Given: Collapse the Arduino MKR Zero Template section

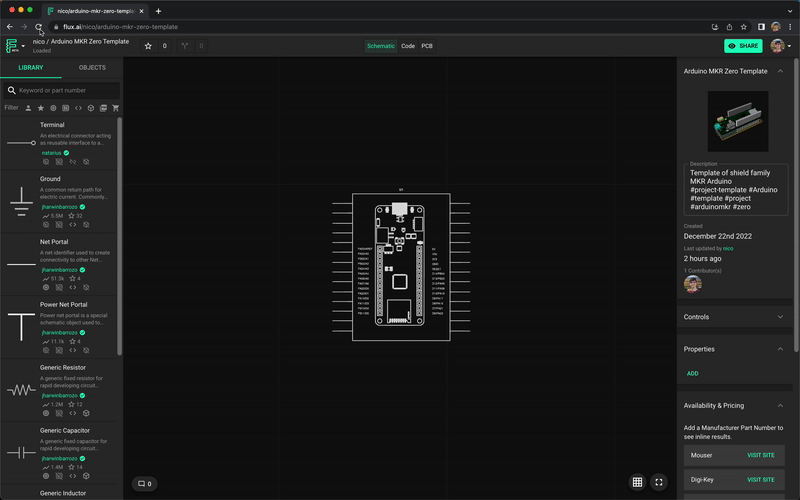Looking at the screenshot, I should pos(780,71).
